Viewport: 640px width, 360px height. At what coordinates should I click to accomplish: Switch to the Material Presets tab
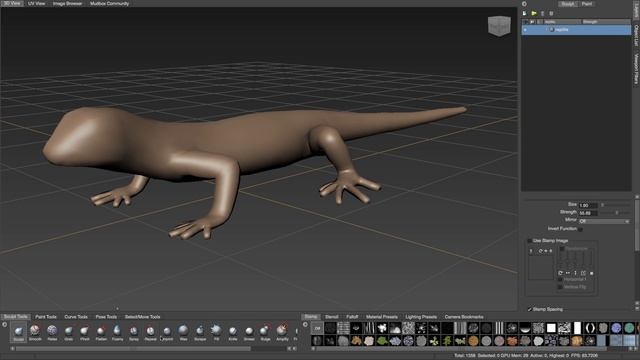pyautogui.click(x=382, y=317)
